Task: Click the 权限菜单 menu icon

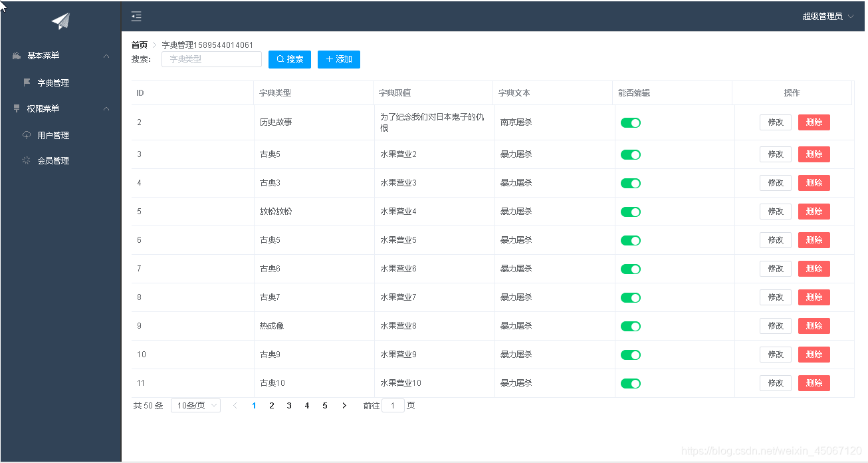Action: (17, 108)
